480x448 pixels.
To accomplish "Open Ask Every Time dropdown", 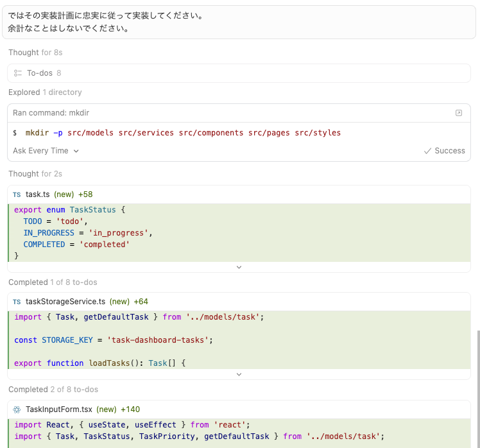I will 46,151.
